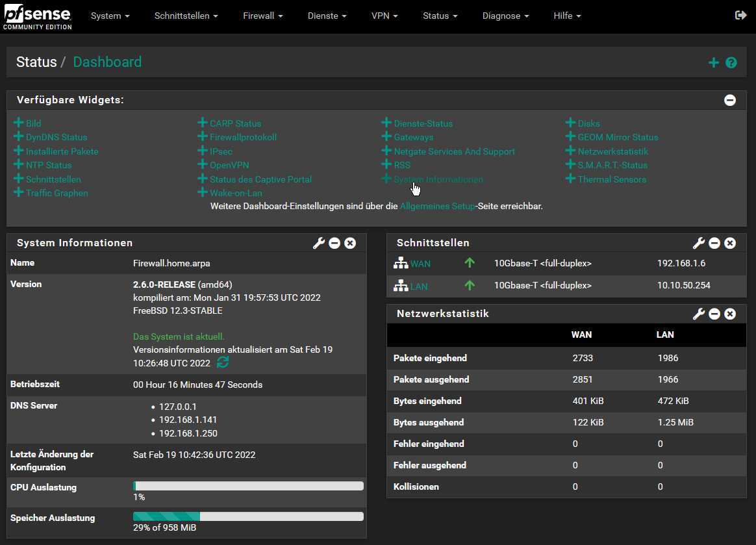756x545 pixels.
Task: Collapse the Verfügbare Widgets panel
Action: 730,100
